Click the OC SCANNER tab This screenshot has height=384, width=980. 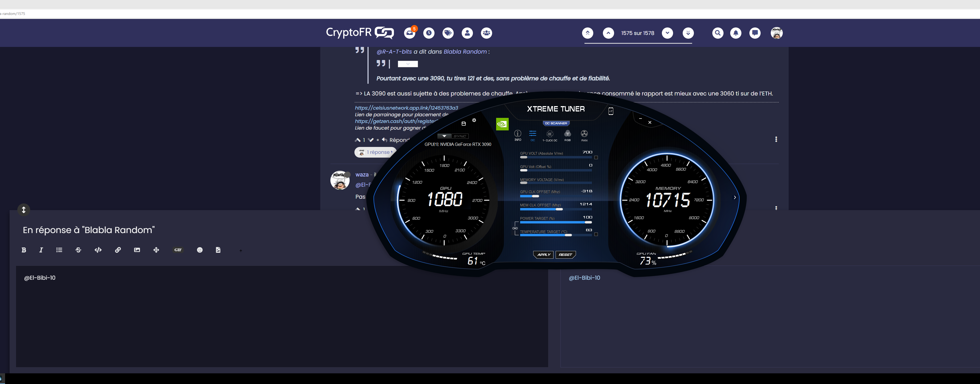click(555, 123)
